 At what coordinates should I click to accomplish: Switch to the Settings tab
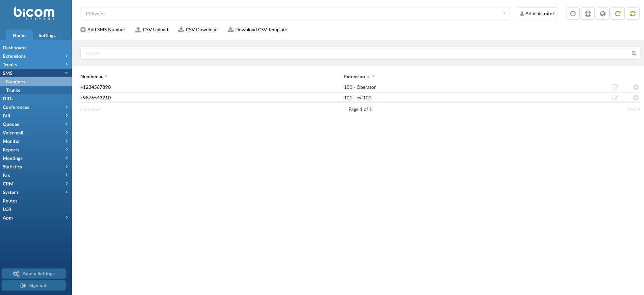pyautogui.click(x=47, y=35)
